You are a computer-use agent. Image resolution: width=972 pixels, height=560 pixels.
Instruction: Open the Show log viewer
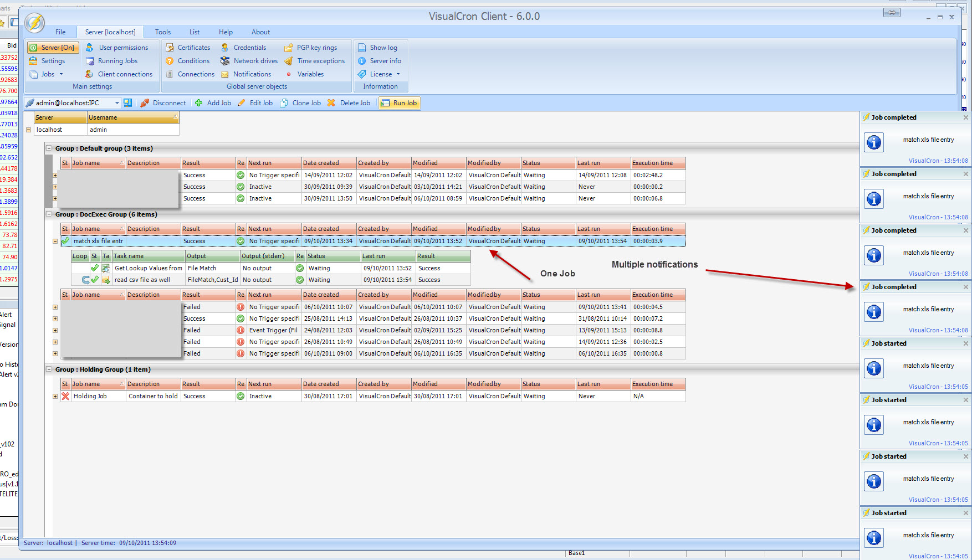click(x=362, y=48)
